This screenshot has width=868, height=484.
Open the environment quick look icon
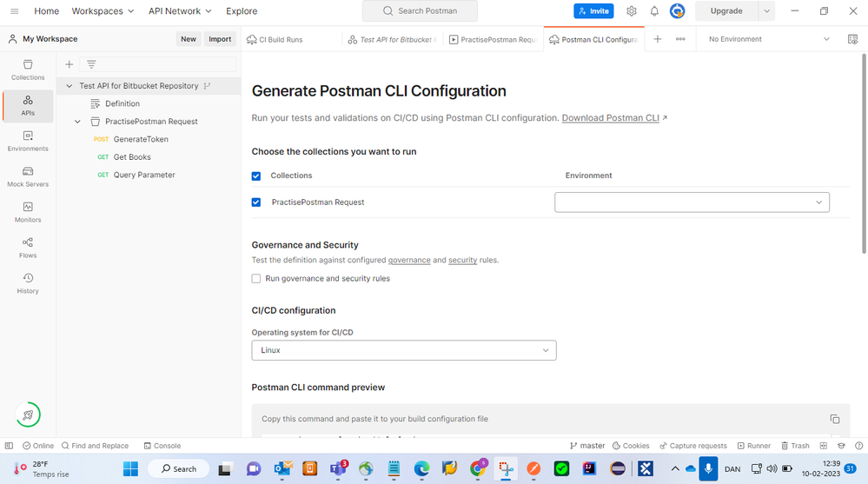(852, 39)
